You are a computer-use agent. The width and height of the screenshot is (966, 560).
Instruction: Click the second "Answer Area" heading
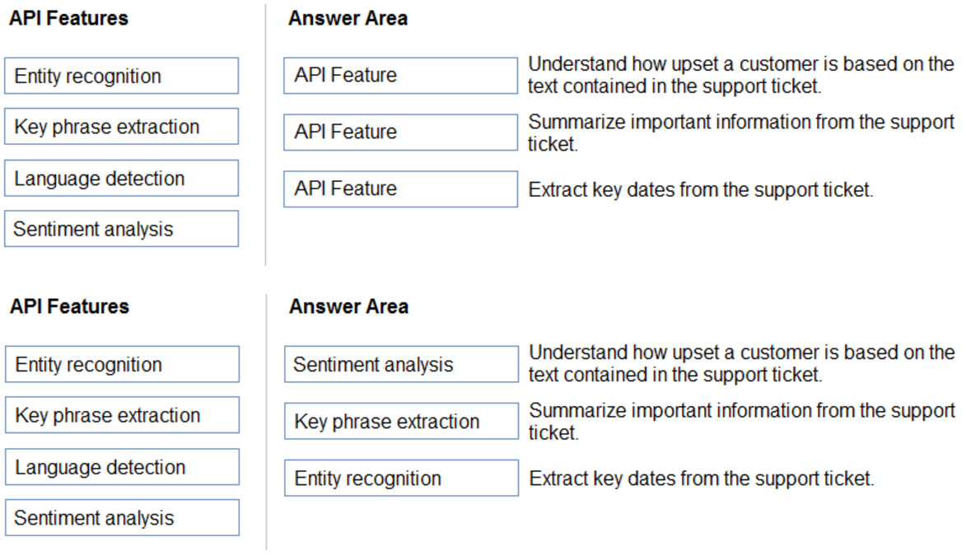tap(348, 306)
